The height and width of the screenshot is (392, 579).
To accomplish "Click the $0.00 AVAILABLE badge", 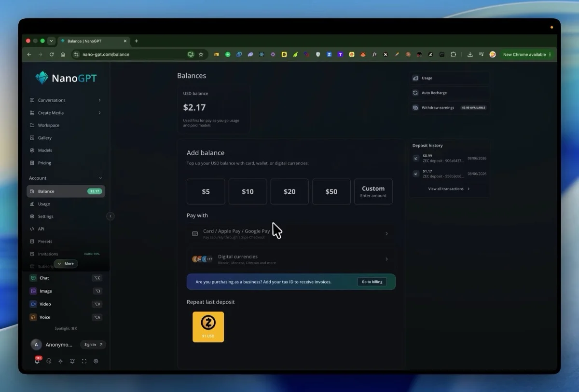I will coord(473,108).
